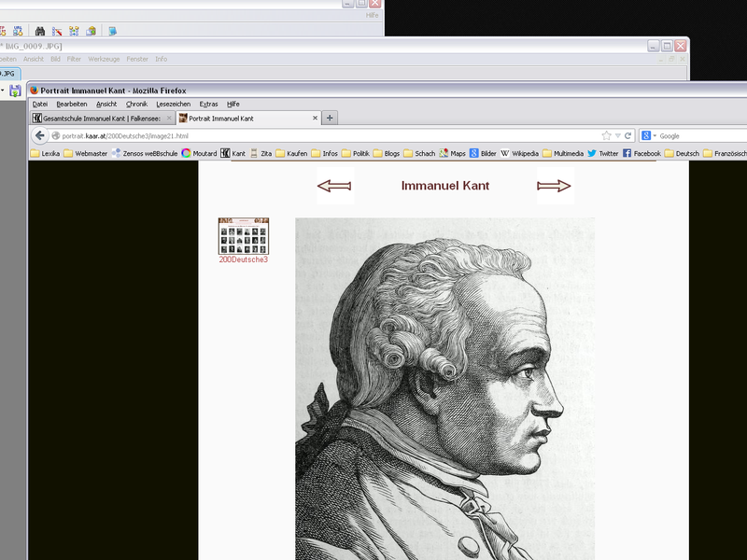Image resolution: width=747 pixels, height=560 pixels.
Task: Open the Ansicht menu in Firefox
Action: (x=106, y=104)
